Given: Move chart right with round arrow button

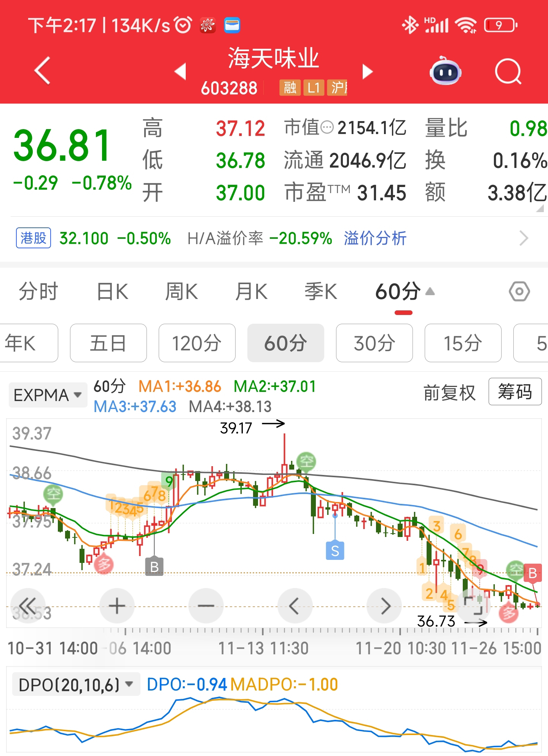Looking at the screenshot, I should (x=384, y=606).
